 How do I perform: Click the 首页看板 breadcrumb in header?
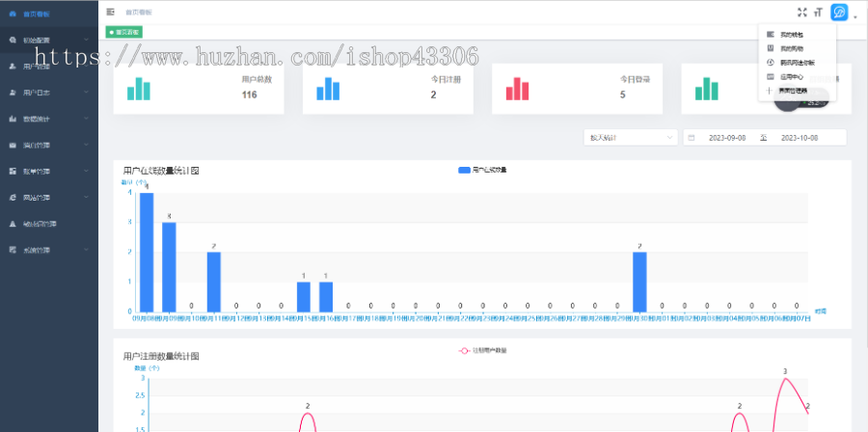(138, 13)
